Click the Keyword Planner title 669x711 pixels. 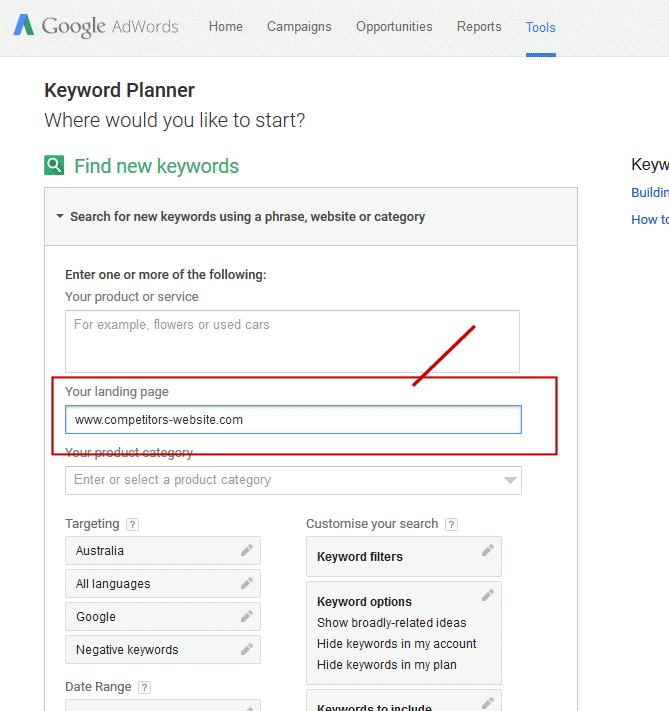119,91
